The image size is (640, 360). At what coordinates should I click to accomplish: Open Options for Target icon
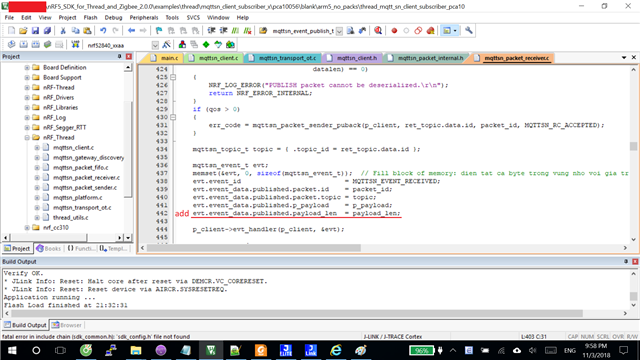pyautogui.click(x=166, y=44)
